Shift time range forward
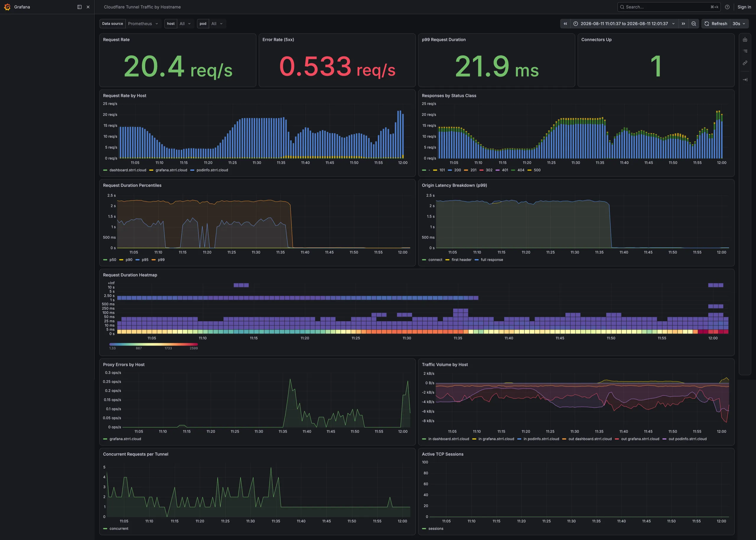 tap(683, 24)
